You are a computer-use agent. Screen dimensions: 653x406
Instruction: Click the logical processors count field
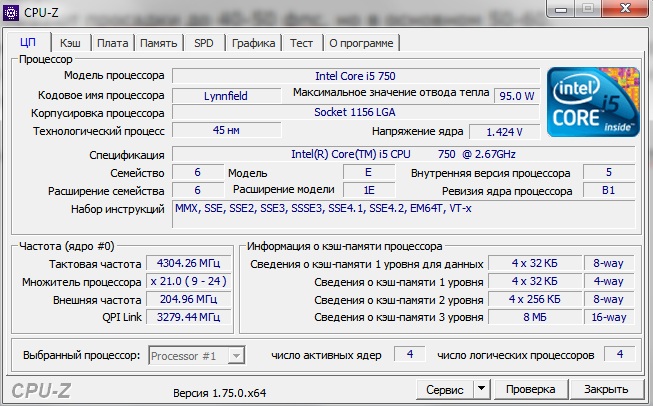(620, 354)
